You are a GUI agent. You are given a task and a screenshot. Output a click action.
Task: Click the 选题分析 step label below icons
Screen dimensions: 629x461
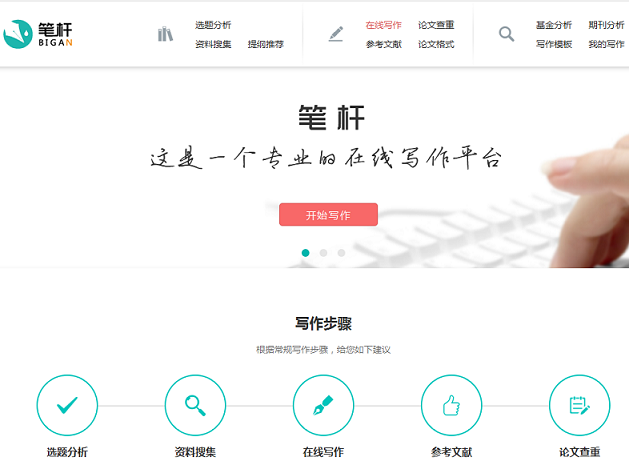(67, 452)
